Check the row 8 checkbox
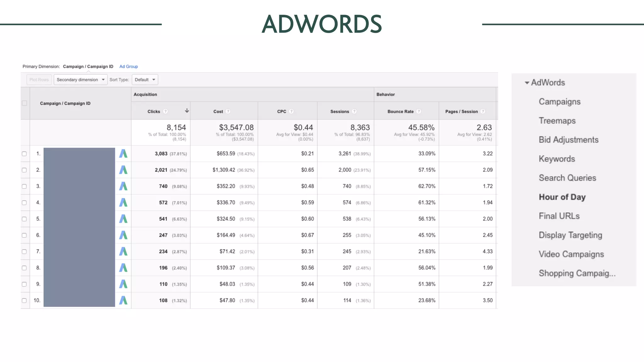Screen dimensions: 644x362 pos(24,268)
